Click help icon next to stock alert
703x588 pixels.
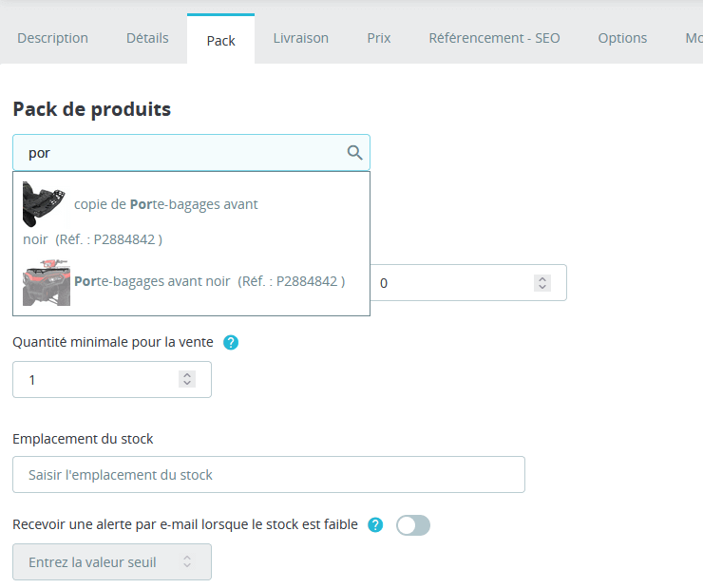coord(375,524)
